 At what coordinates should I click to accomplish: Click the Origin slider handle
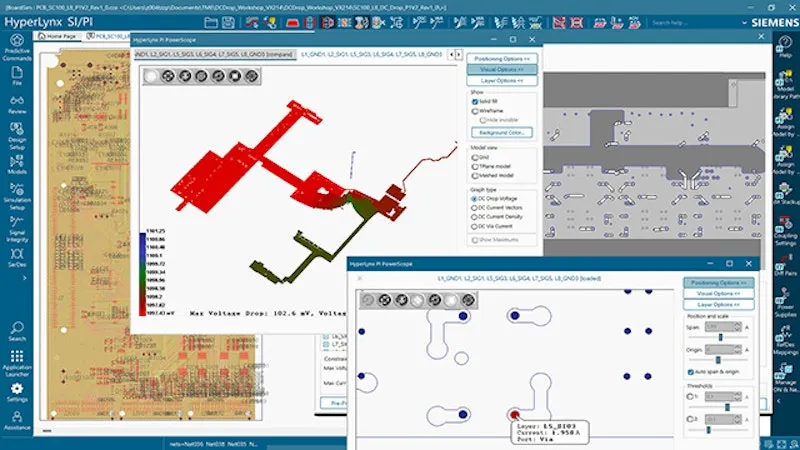[718, 360]
